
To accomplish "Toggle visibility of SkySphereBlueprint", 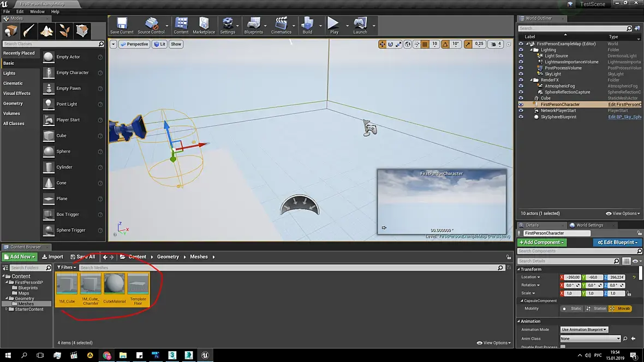I will pyautogui.click(x=521, y=117).
